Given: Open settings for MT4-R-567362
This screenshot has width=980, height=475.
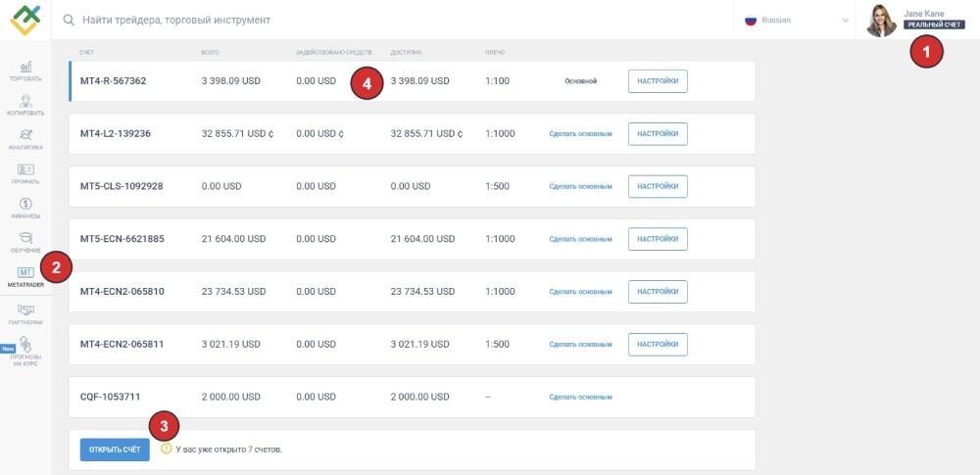Looking at the screenshot, I should point(658,81).
